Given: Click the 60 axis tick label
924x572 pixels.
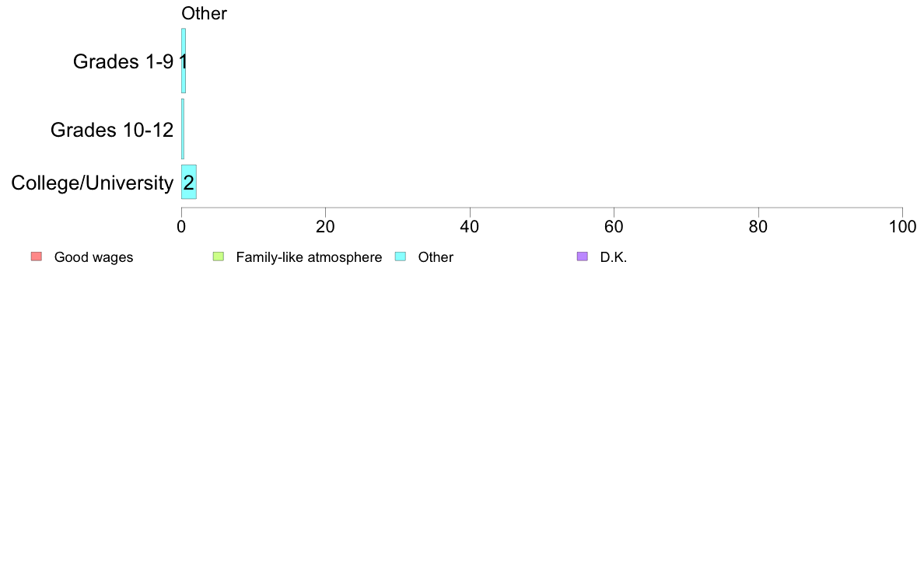Looking at the screenshot, I should pyautogui.click(x=614, y=227).
